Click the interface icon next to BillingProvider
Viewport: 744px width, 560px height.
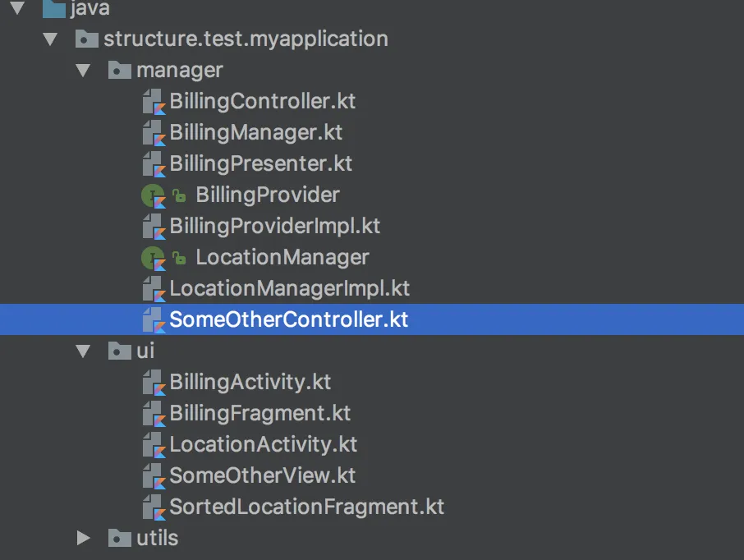click(x=153, y=195)
